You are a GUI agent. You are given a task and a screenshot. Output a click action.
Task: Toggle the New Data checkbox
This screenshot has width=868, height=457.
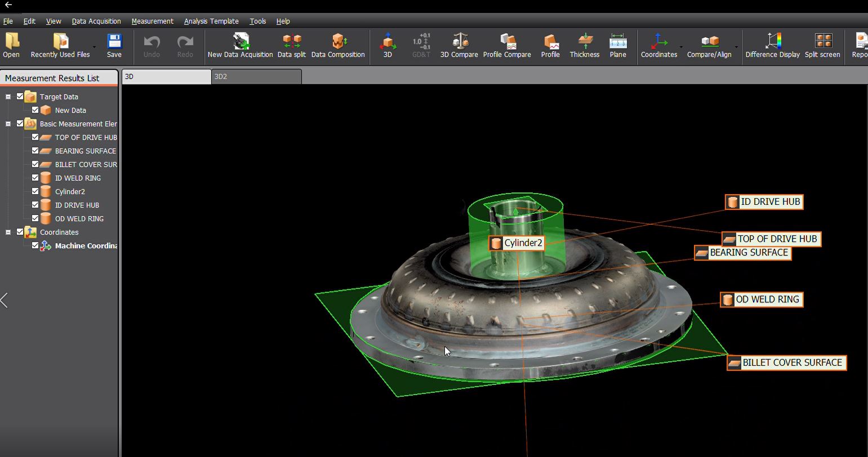35,110
